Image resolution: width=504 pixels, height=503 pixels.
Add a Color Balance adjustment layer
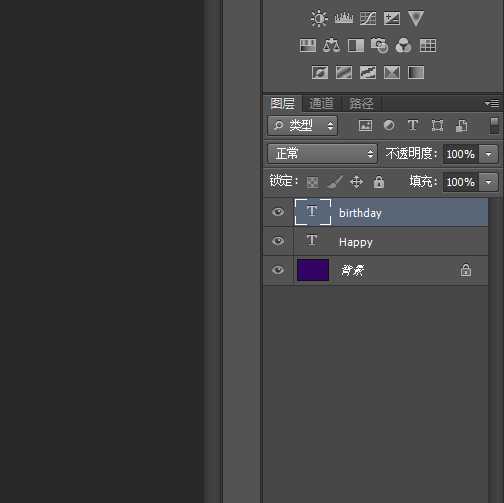pos(331,45)
